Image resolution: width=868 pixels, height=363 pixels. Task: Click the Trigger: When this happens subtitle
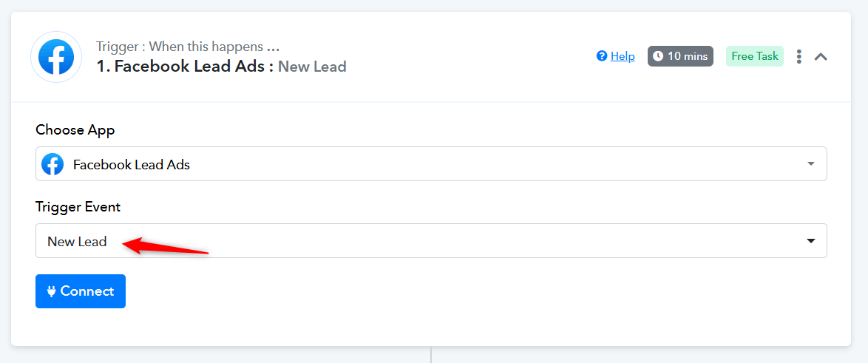pos(188,47)
